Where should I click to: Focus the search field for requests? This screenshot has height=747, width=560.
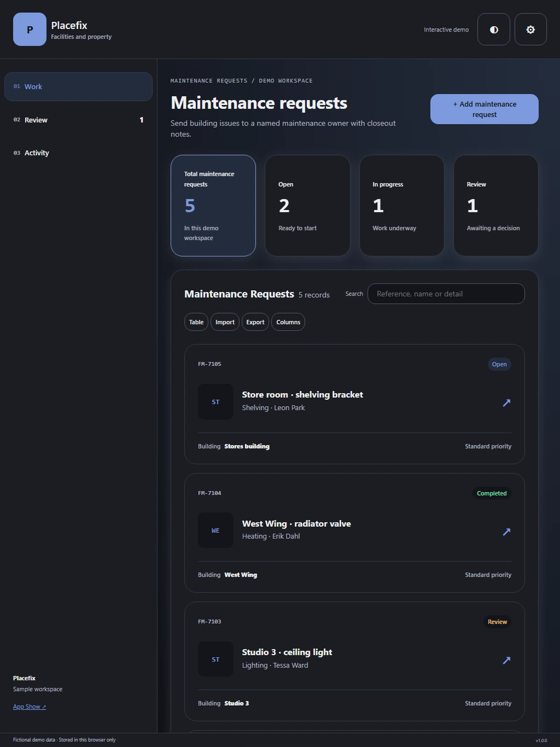[x=446, y=294]
